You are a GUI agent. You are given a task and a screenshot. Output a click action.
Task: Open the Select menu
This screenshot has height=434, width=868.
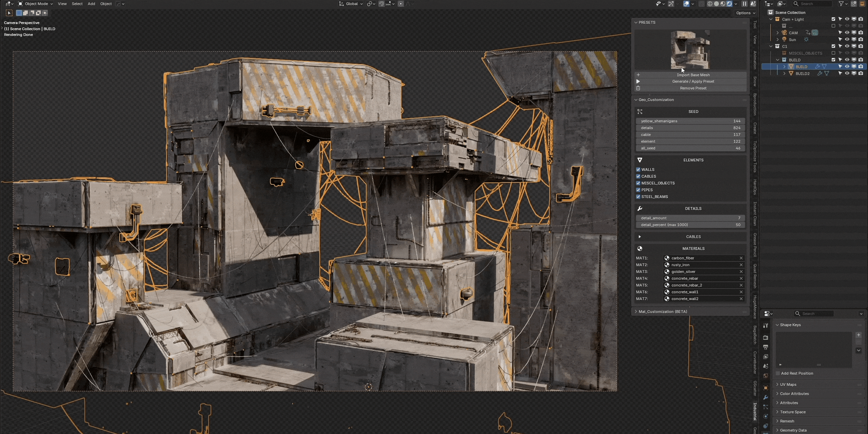click(x=77, y=4)
